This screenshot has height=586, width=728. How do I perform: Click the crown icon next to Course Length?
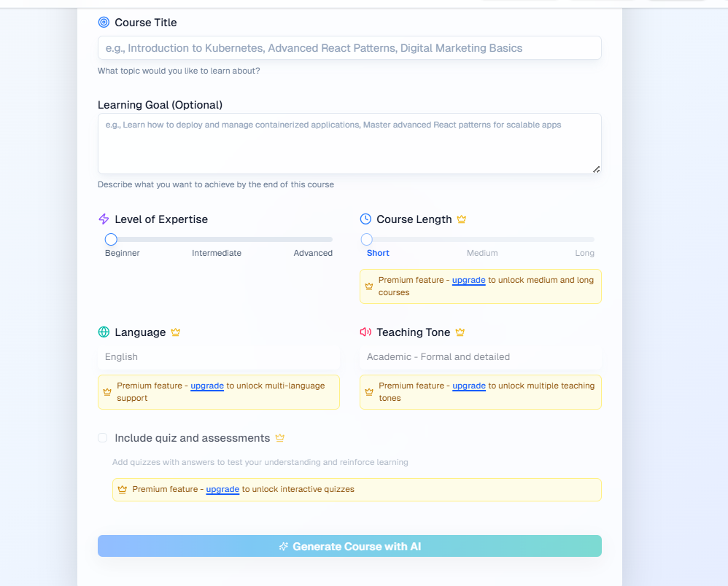tap(462, 218)
